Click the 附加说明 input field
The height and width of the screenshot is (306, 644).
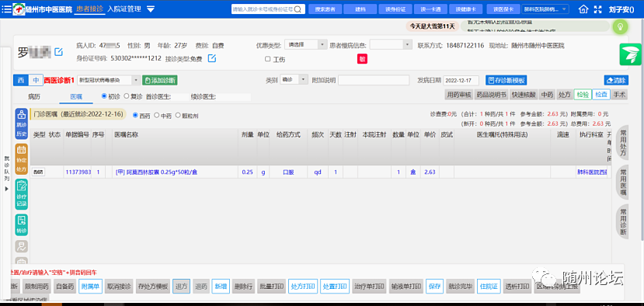point(374,80)
